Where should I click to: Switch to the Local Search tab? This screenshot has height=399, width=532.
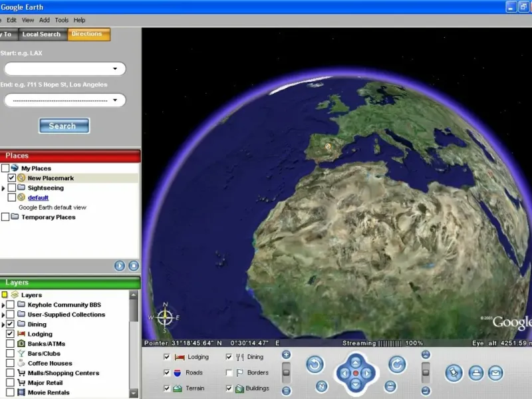pyautogui.click(x=41, y=34)
